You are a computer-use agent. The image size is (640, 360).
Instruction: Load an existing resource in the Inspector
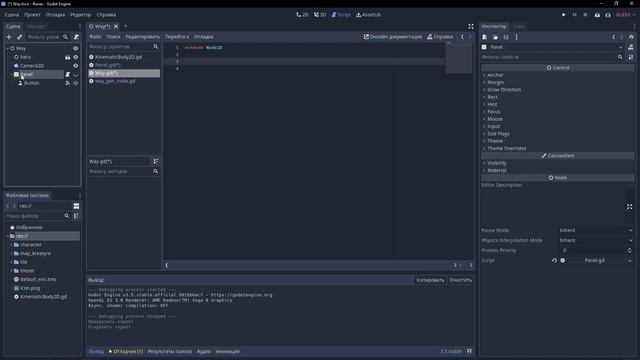[x=495, y=37]
